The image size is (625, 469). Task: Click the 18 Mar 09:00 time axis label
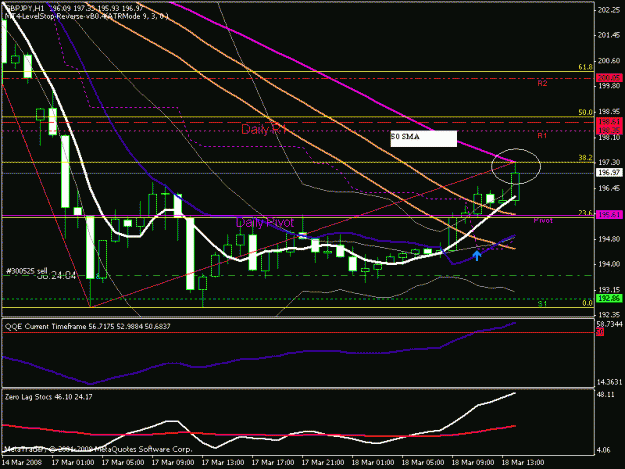click(x=473, y=463)
